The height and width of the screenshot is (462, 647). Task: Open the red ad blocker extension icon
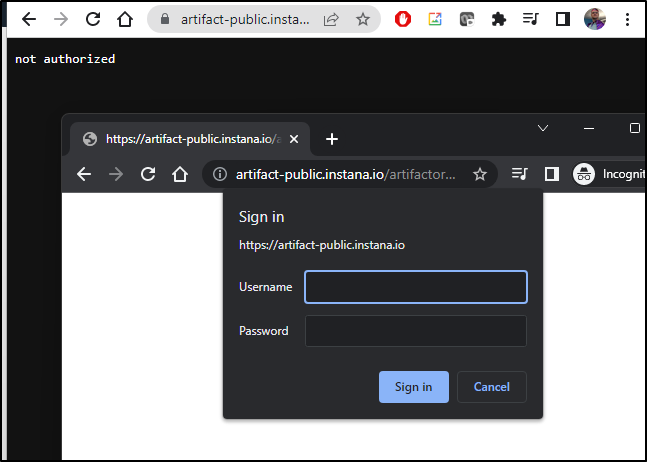[403, 19]
